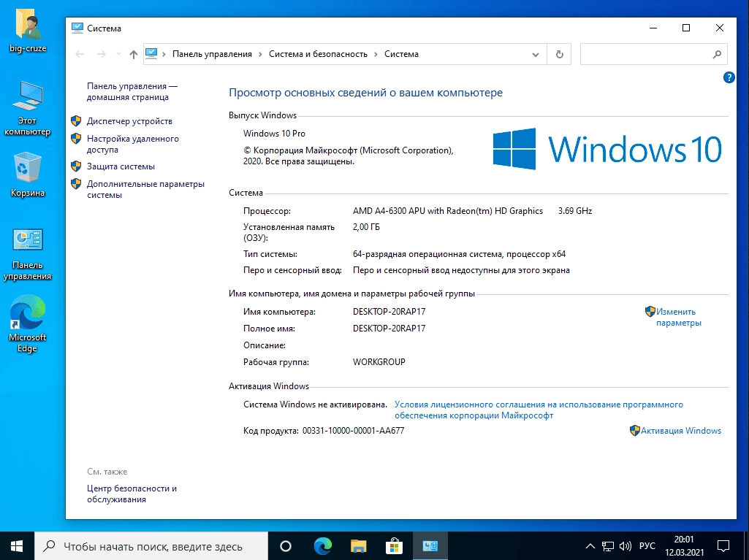The image size is (749, 560).
Task: Open notification center icon
Action: (x=723, y=545)
